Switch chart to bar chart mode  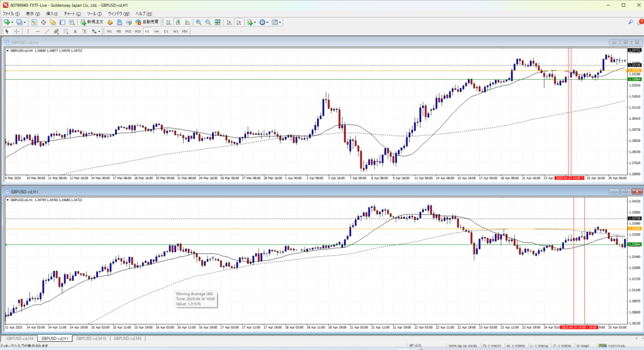[x=169, y=22]
